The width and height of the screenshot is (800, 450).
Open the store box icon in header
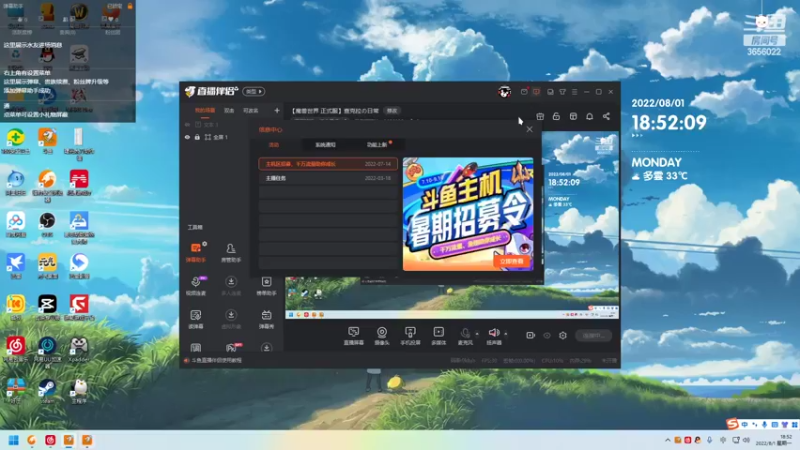click(x=573, y=116)
